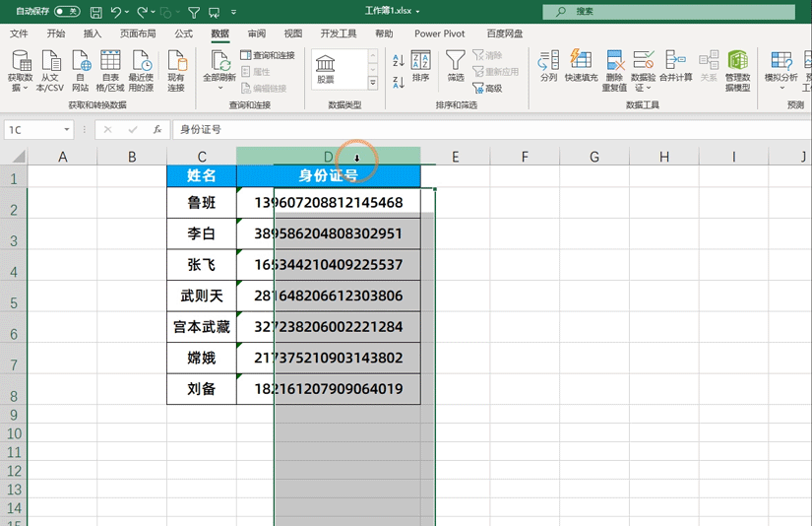The height and width of the screenshot is (526, 812).
Task: Open the Refresh All (全部刷新) dropdown
Action: pyautogui.click(x=219, y=88)
